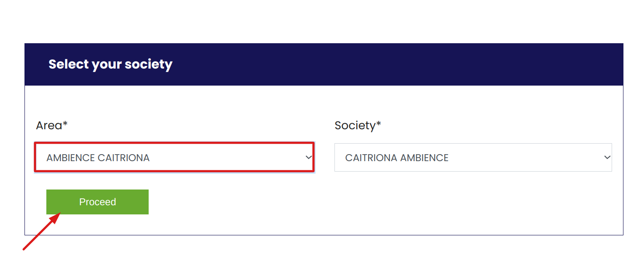This screenshot has width=644, height=262.
Task: Click the asterisk beside Area label
Action: coord(65,124)
